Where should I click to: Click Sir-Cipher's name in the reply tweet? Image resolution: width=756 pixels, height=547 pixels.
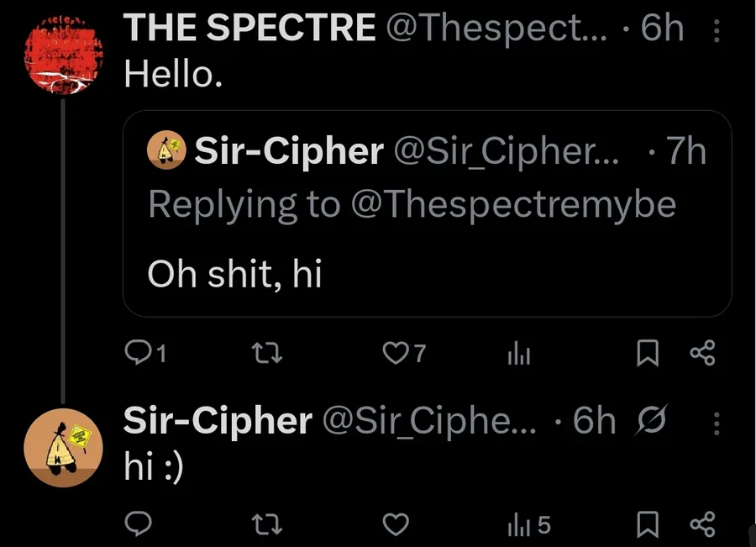[x=218, y=421]
